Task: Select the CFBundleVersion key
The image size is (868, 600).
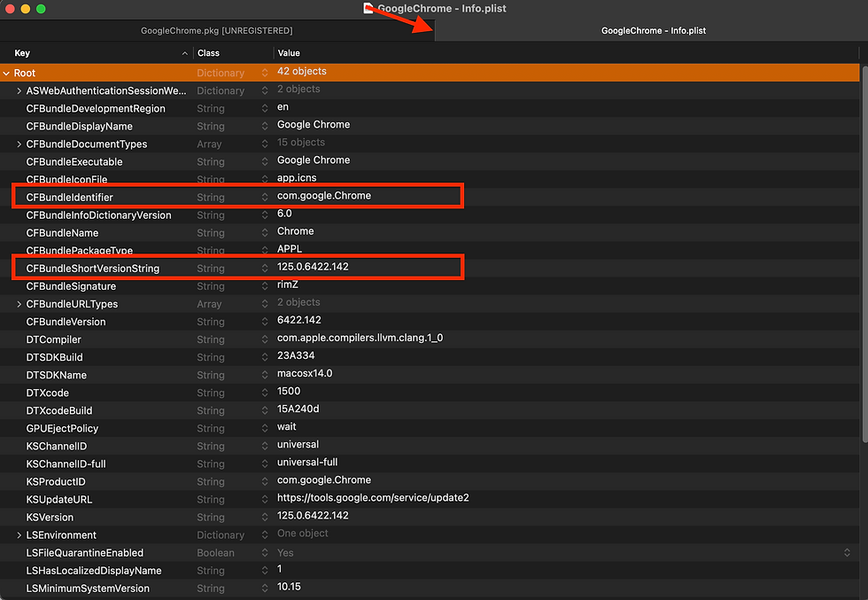Action: (66, 322)
